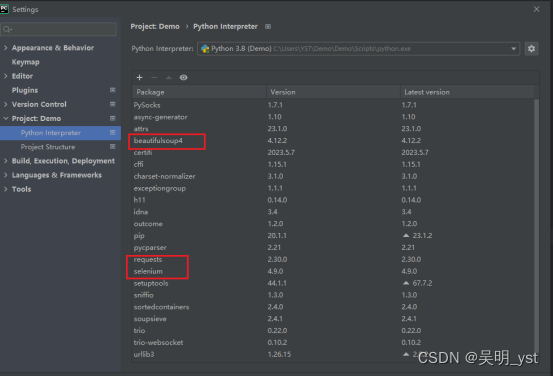Select the soupsieve package row
The image size is (554, 376).
click(333, 319)
